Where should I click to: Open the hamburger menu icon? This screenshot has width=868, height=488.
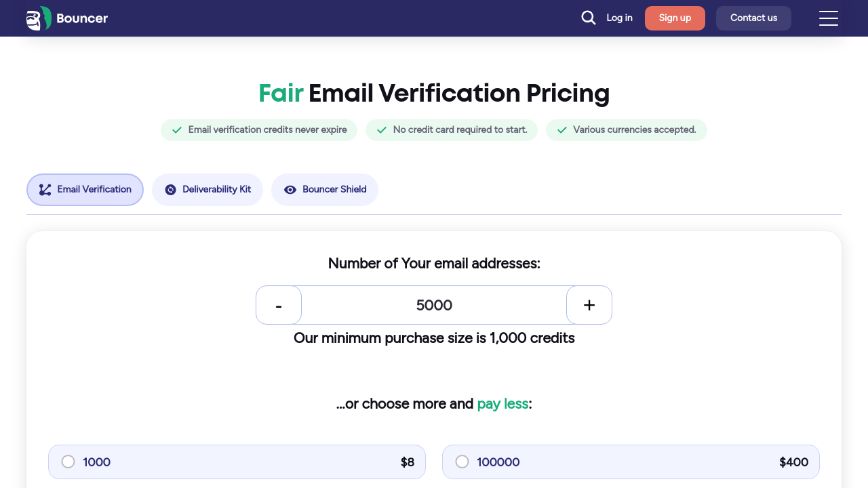[x=829, y=18]
